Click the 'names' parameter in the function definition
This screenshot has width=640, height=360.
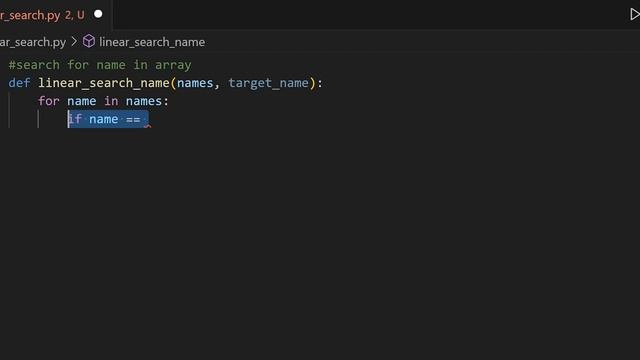195,83
